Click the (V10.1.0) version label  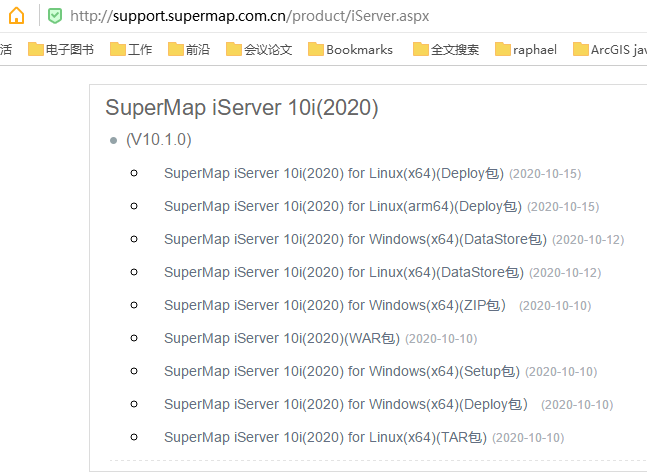[x=159, y=140]
